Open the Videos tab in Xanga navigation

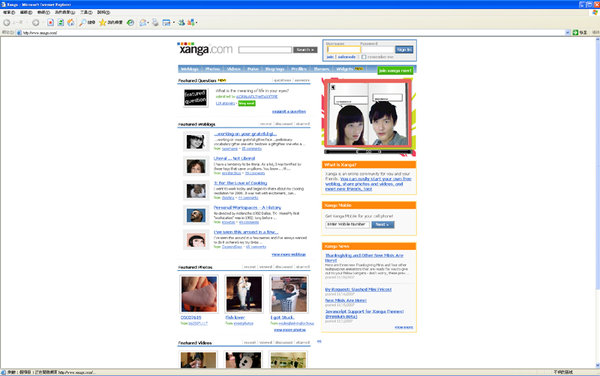pyautogui.click(x=233, y=69)
